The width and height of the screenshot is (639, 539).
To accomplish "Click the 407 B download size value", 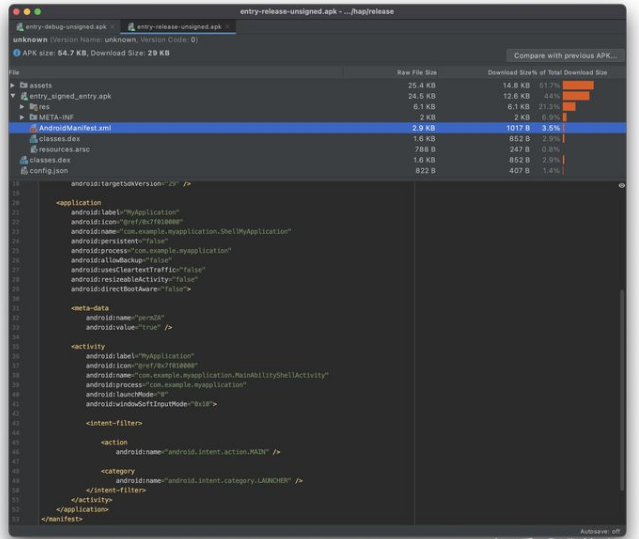I will pyautogui.click(x=519, y=170).
